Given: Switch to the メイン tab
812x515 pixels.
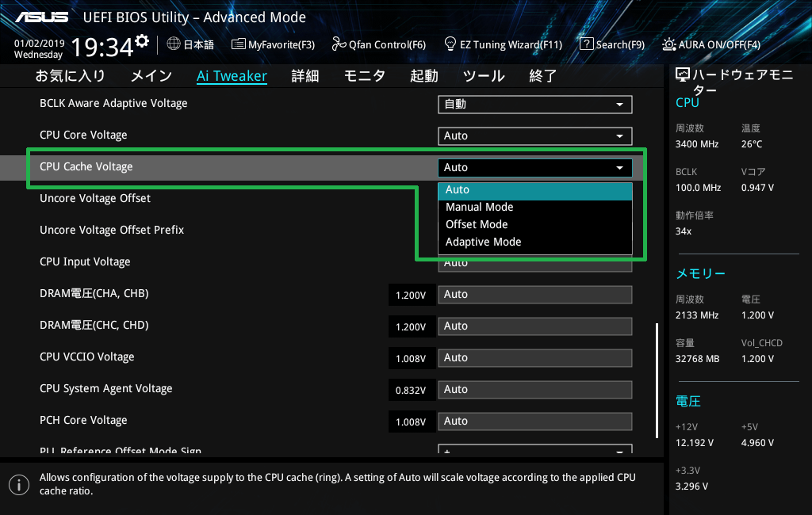Looking at the screenshot, I should (151, 76).
